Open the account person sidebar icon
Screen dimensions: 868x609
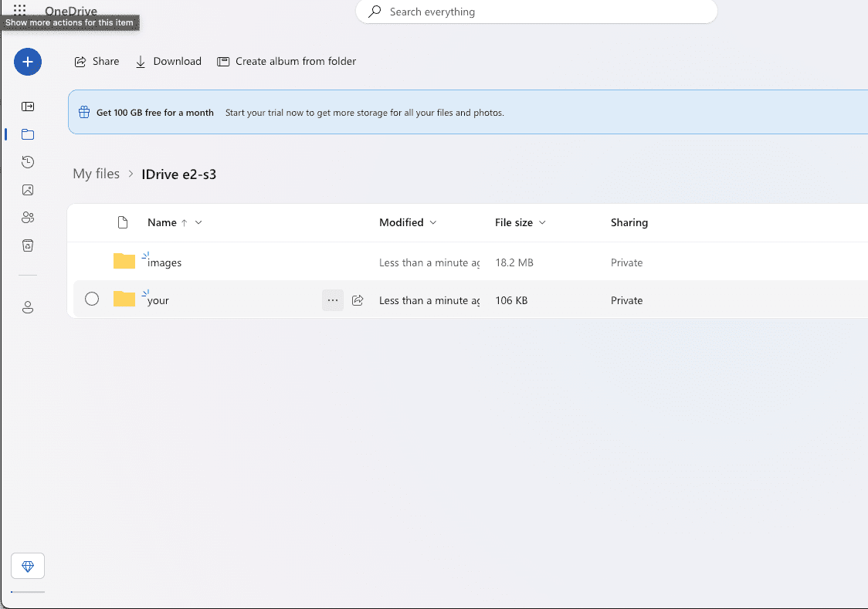28,307
